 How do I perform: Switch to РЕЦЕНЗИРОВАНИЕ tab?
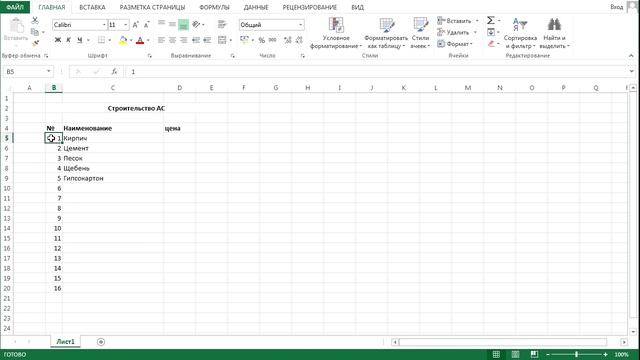(310, 7)
